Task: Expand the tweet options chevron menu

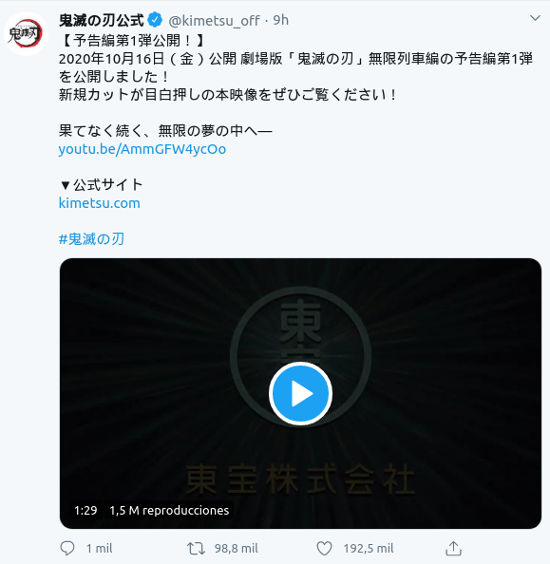Action: coord(535,18)
